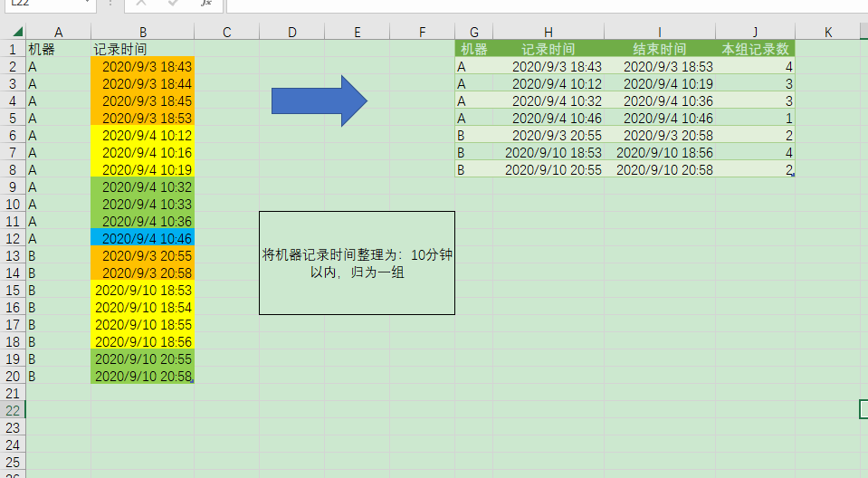868x478 pixels.
Task: Select column A header
Action: click(58, 32)
